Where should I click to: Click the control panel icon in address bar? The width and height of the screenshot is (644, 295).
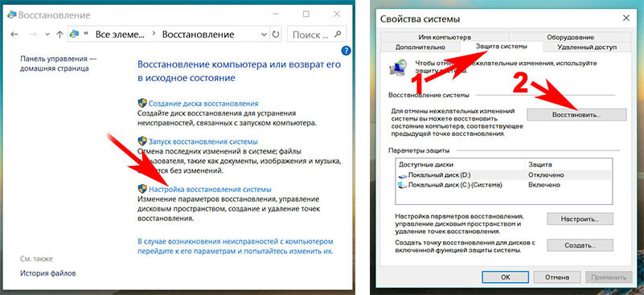click(x=74, y=35)
